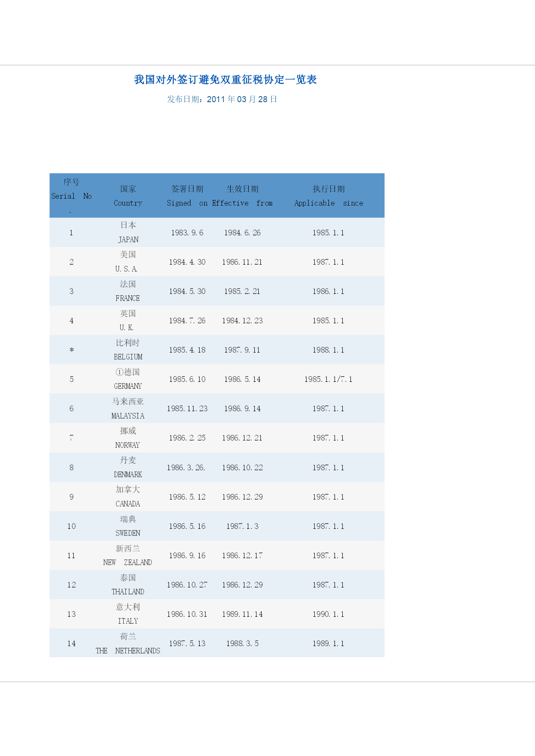The width and height of the screenshot is (535, 756).
Task: Click the asterisk serial marker for Belgium
Action: pos(72,350)
